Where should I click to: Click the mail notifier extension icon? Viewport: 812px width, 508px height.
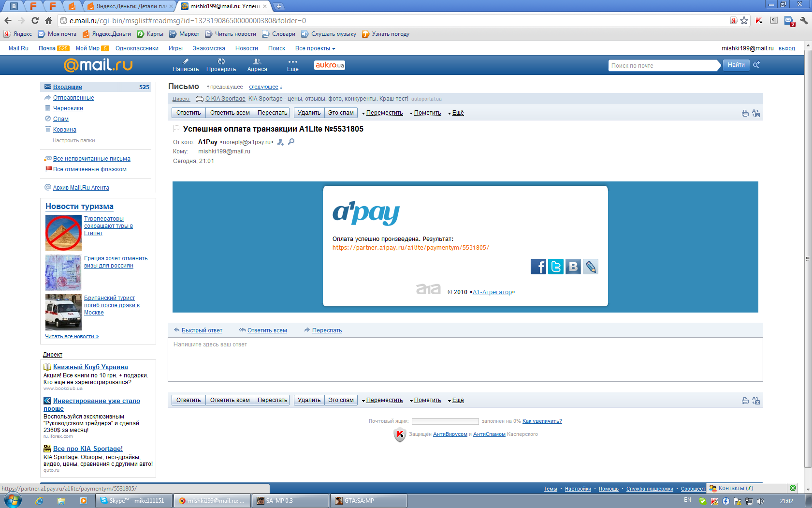click(x=789, y=21)
